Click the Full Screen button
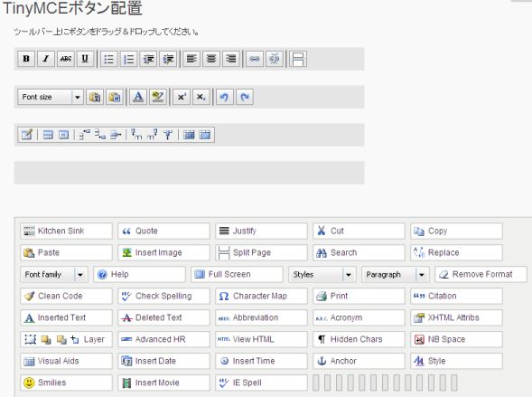 [237, 274]
